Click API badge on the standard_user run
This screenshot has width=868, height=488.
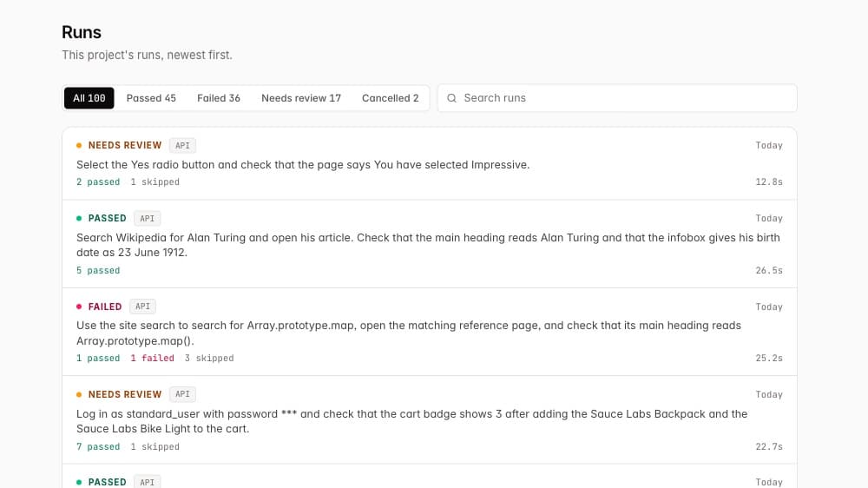click(182, 394)
